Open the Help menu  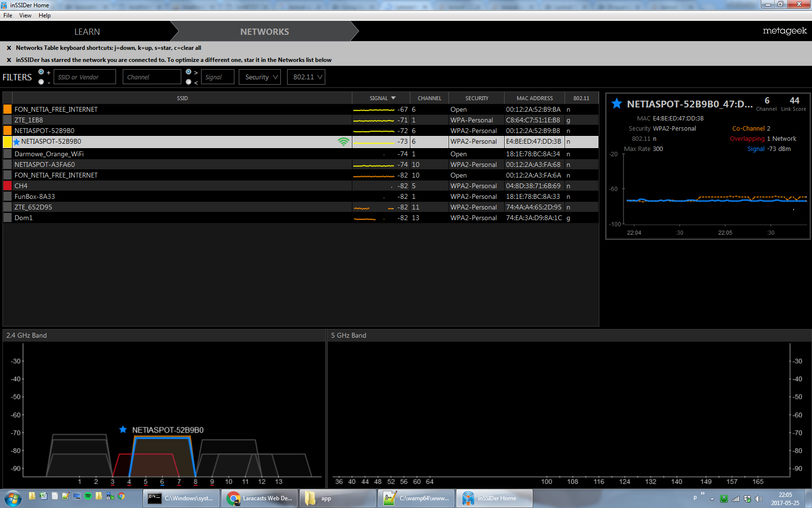point(44,15)
